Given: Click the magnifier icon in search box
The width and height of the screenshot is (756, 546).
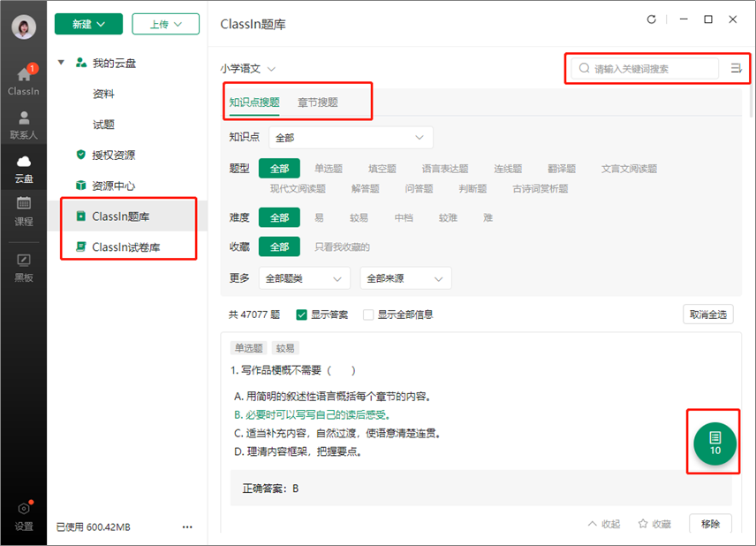Looking at the screenshot, I should (x=585, y=68).
